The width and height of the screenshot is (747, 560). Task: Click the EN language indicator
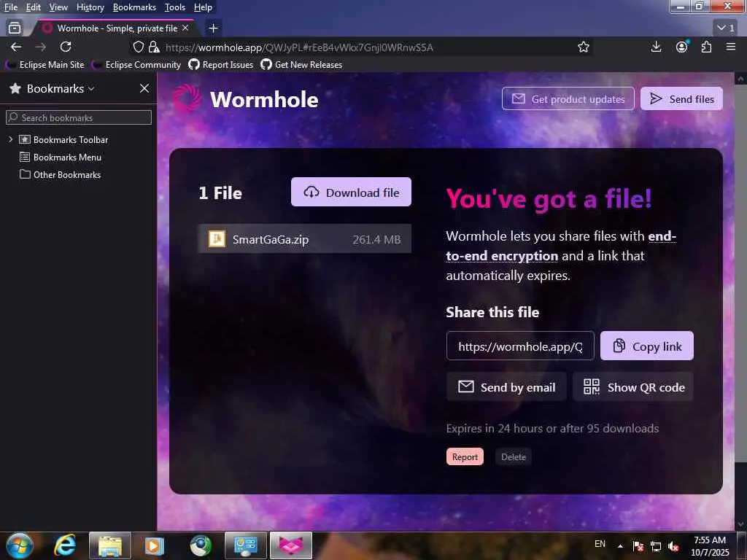[600, 544]
